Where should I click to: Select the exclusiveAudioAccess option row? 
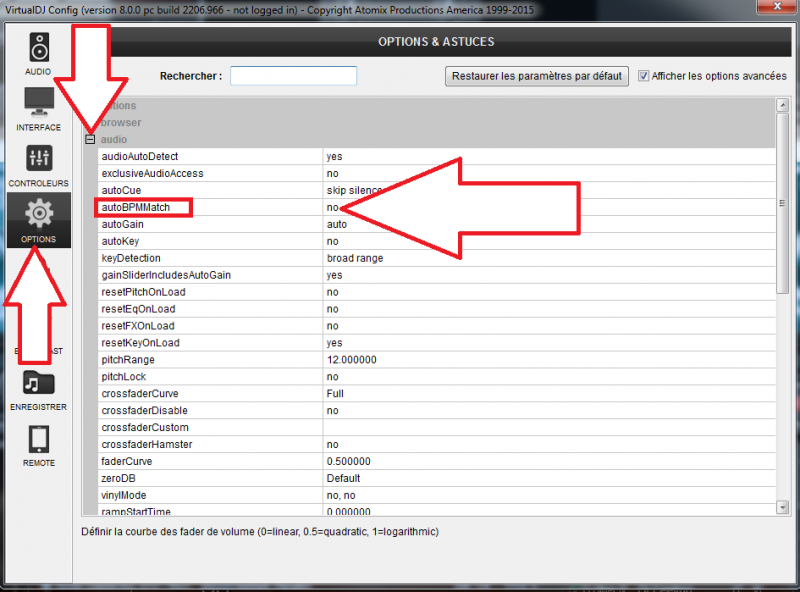tap(436, 174)
